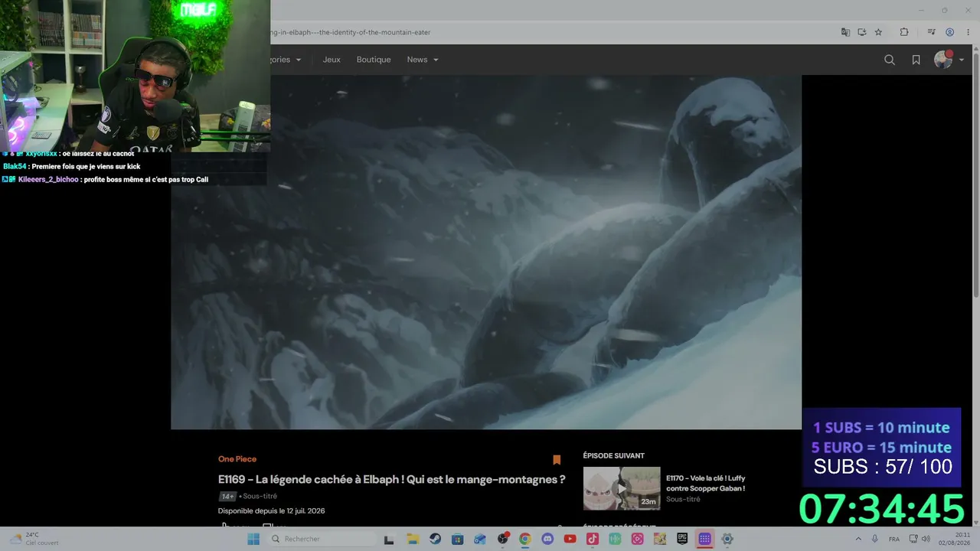Click the Kileeers_2_bichoo username in chat

[48, 179]
